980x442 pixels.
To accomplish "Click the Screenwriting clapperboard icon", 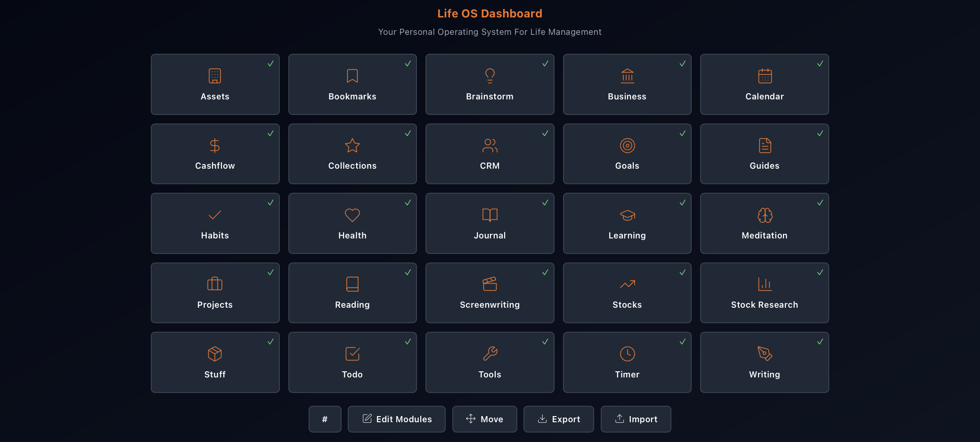I will pos(490,284).
